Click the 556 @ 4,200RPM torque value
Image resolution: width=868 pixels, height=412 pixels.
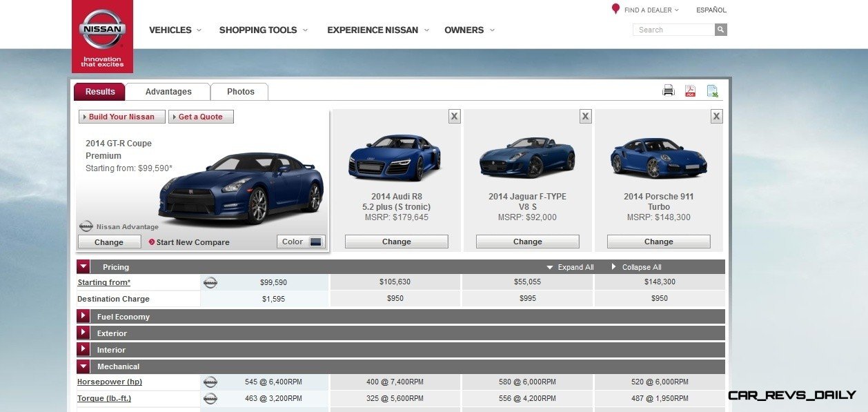tap(528, 398)
